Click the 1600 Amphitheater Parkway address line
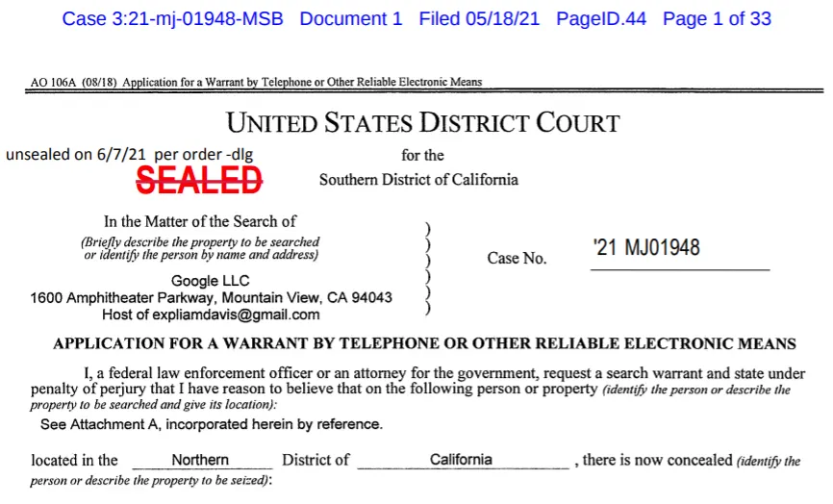Image resolution: width=833 pixels, height=504 pixels. point(212,298)
